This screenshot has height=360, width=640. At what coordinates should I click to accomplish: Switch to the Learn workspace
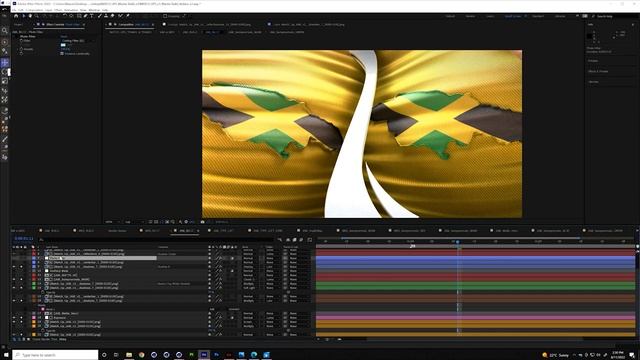490,16
